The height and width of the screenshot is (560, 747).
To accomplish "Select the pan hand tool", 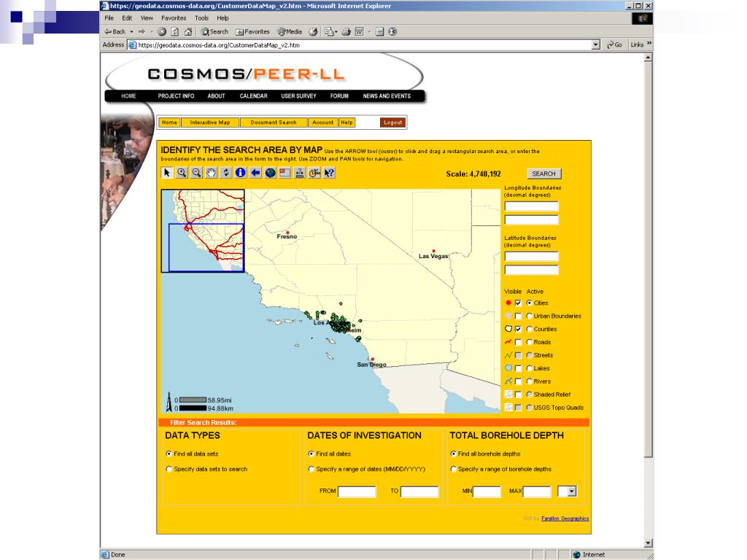I will pyautogui.click(x=211, y=173).
